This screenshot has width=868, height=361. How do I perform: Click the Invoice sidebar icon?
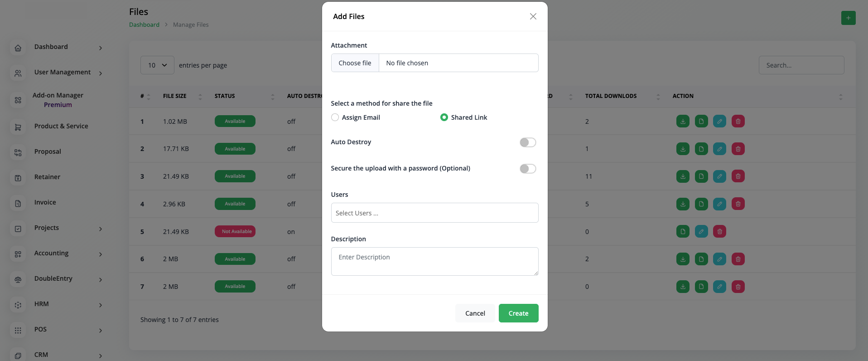pyautogui.click(x=18, y=203)
